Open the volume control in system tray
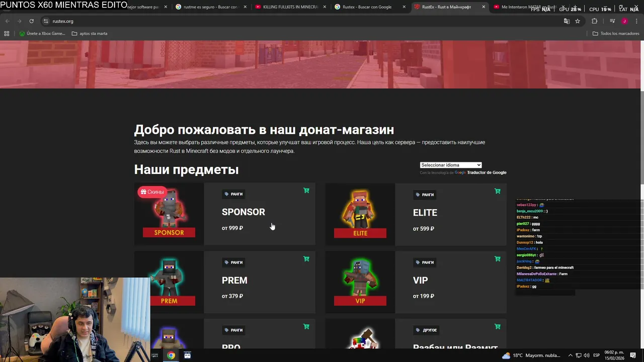 click(x=586, y=355)
